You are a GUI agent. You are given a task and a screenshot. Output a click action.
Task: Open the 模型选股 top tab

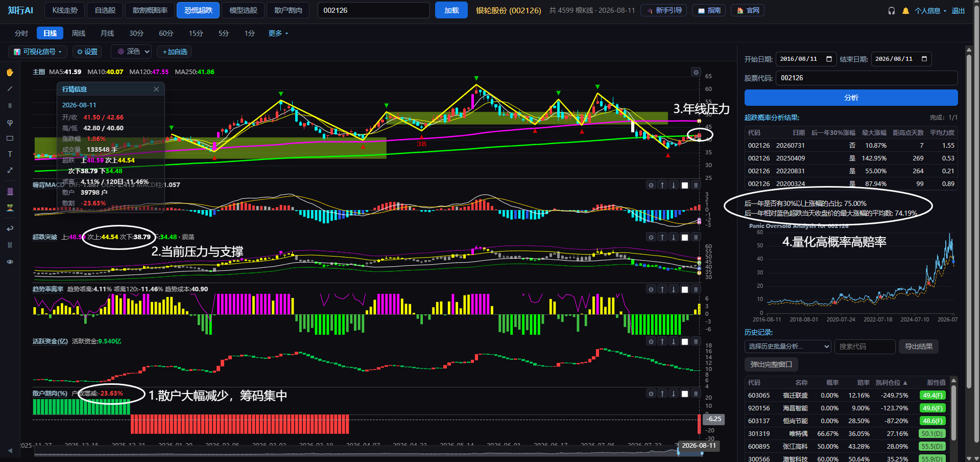point(243,10)
